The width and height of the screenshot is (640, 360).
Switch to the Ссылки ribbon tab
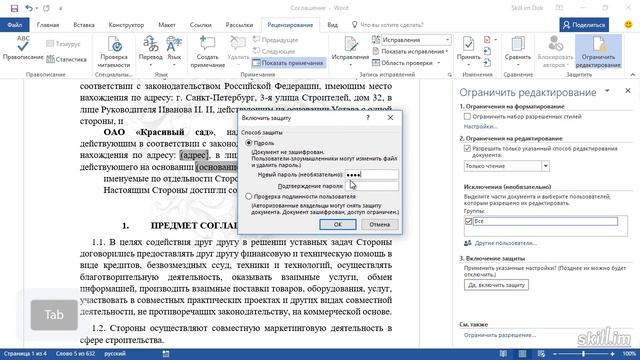[x=200, y=25]
